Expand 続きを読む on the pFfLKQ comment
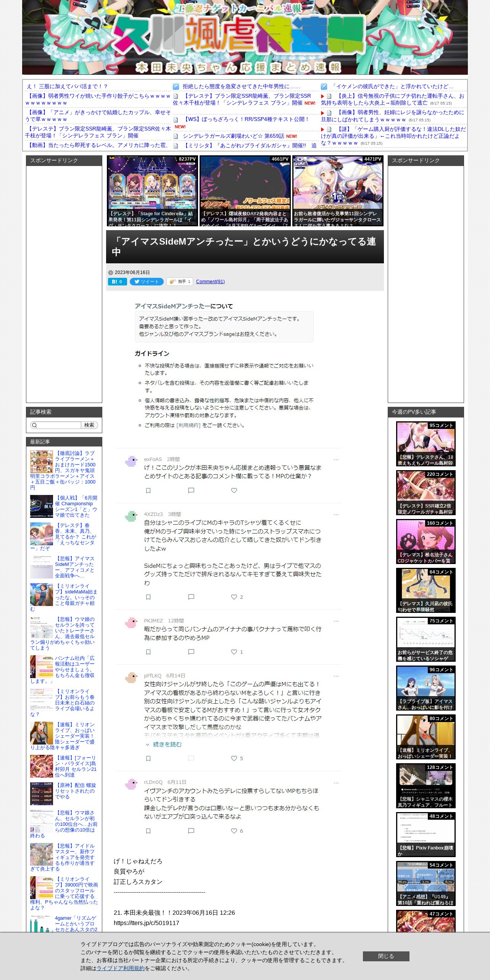 pyautogui.click(x=164, y=745)
